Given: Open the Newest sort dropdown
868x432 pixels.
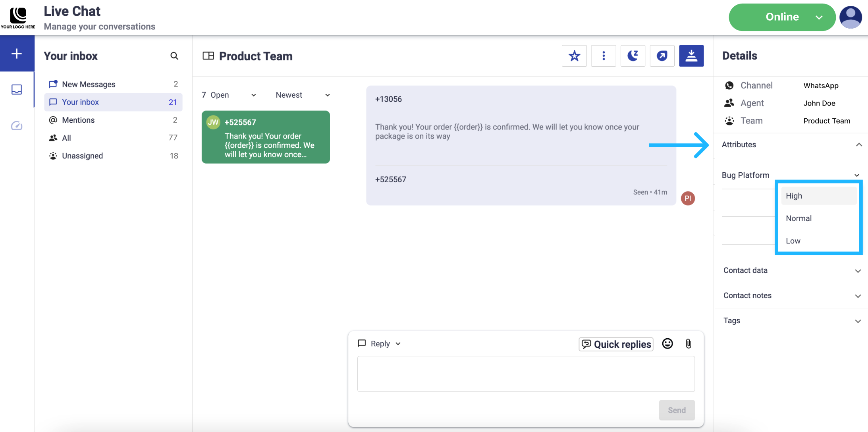Looking at the screenshot, I should tap(303, 95).
